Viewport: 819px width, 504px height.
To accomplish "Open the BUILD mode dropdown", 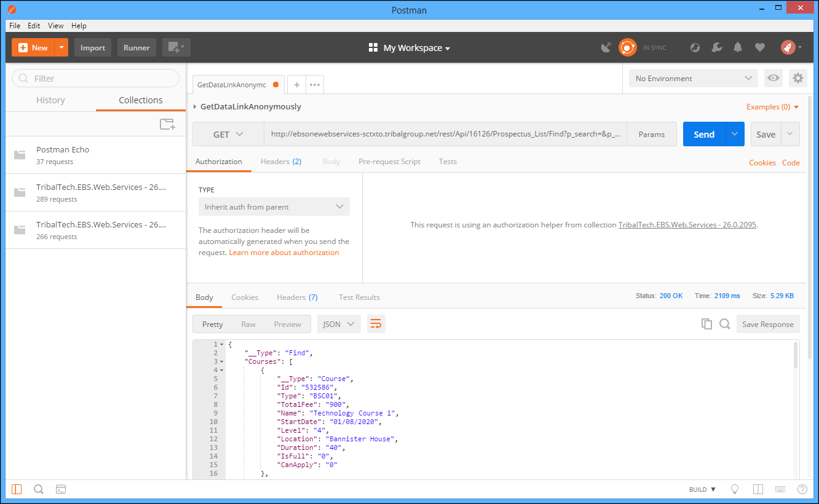I will coord(702,489).
